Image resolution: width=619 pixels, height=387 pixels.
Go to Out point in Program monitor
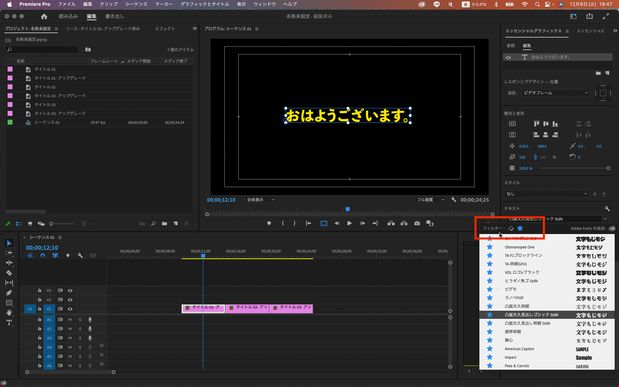[x=375, y=223]
